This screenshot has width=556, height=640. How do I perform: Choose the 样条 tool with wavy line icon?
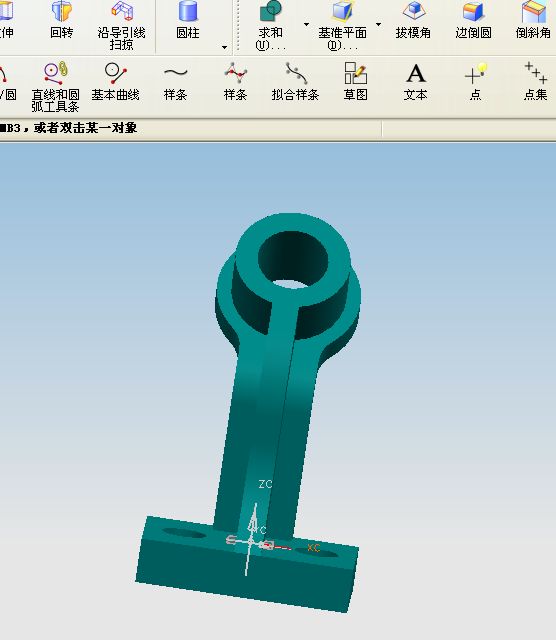point(176,82)
